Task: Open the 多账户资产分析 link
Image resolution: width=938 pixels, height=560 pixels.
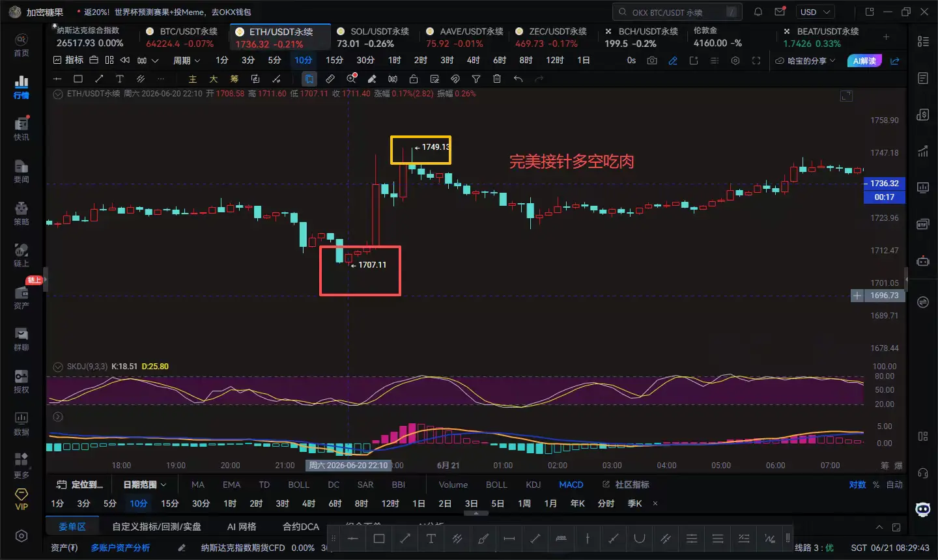Action: point(121,548)
